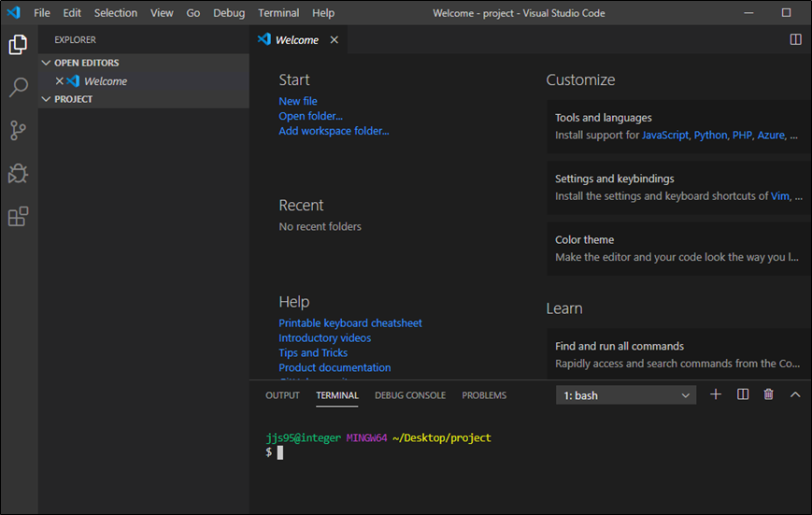
Task: Open Find and run all commands card
Action: click(x=679, y=354)
